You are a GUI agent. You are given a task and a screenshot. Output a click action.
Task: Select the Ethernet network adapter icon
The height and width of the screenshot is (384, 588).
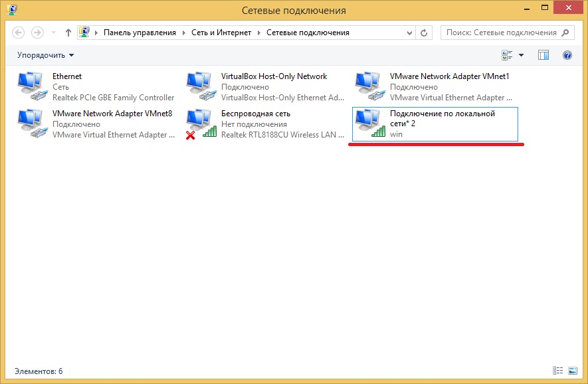(x=32, y=87)
